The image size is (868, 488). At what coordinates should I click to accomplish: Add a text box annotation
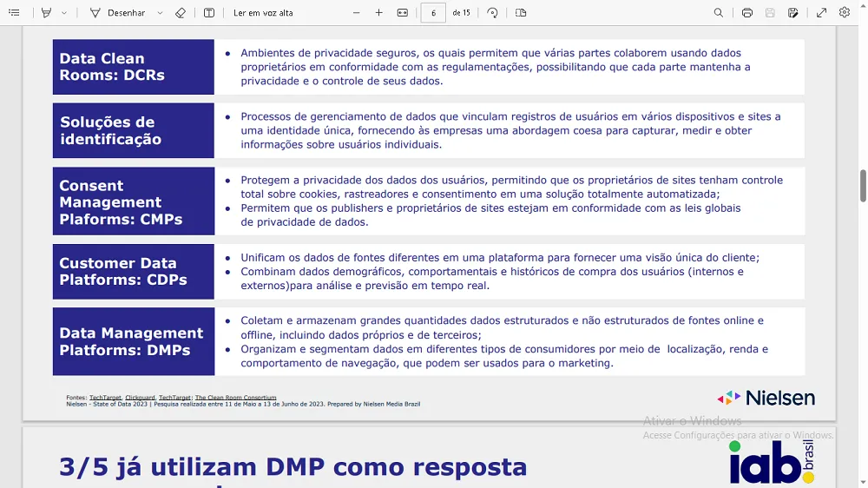(x=209, y=12)
